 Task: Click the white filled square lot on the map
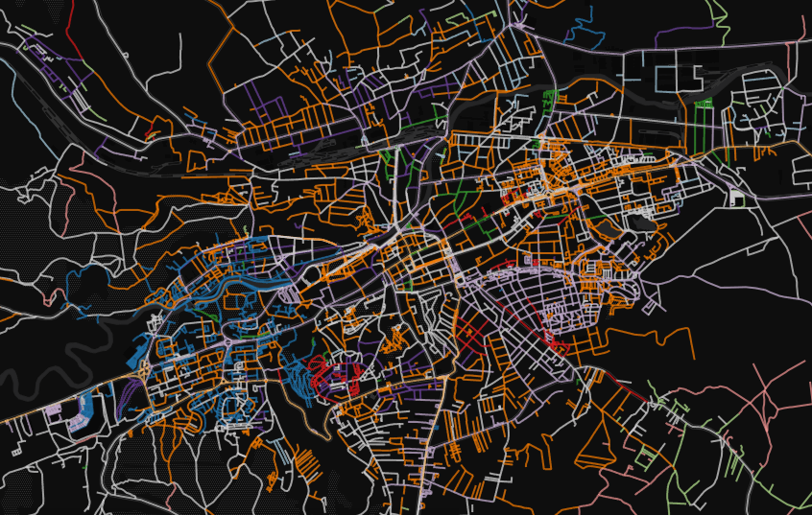[x=736, y=198]
